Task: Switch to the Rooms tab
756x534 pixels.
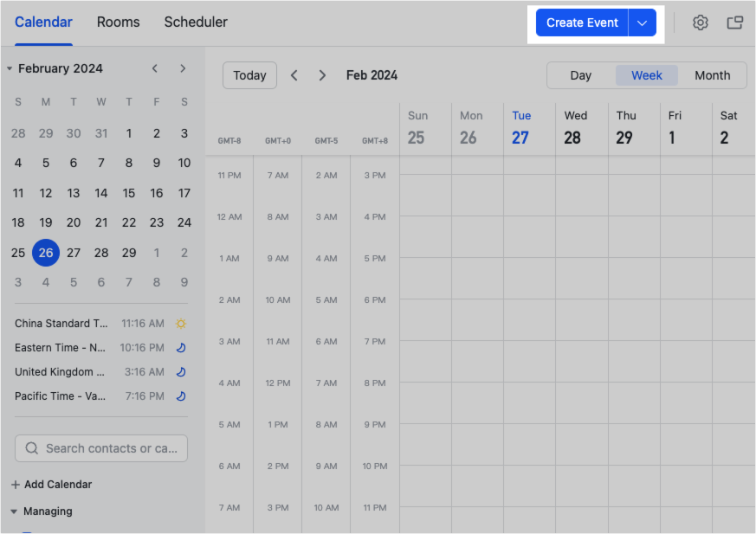Action: 118,23
